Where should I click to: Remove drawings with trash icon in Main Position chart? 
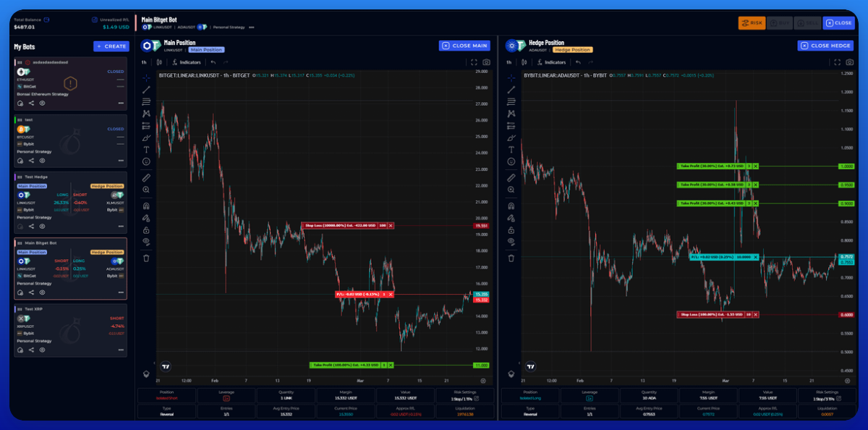146,258
